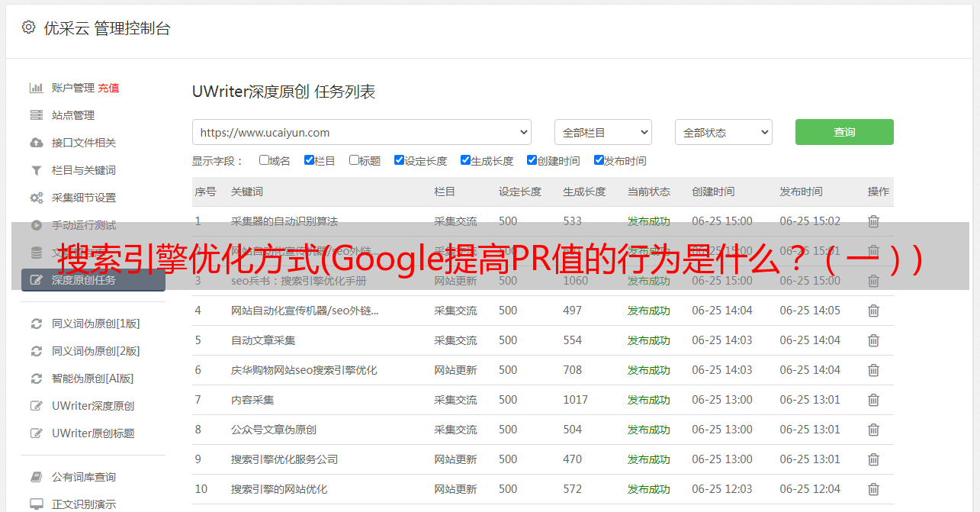Click 网站更新 column cell in row 6
This screenshot has width=980, height=512.
click(455, 370)
